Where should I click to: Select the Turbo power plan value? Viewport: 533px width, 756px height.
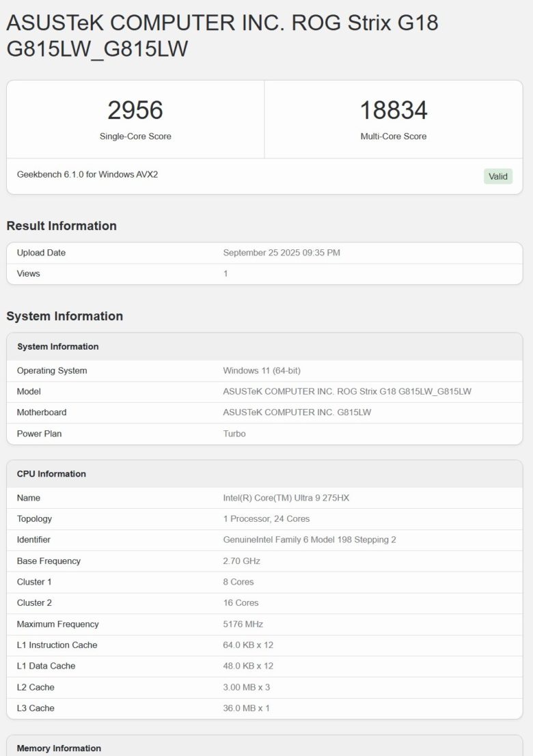coord(234,434)
